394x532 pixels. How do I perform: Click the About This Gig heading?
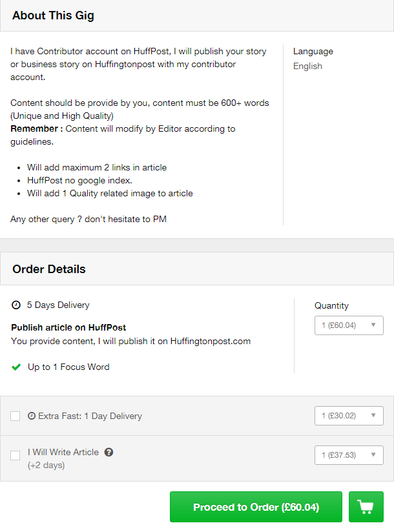click(x=53, y=15)
